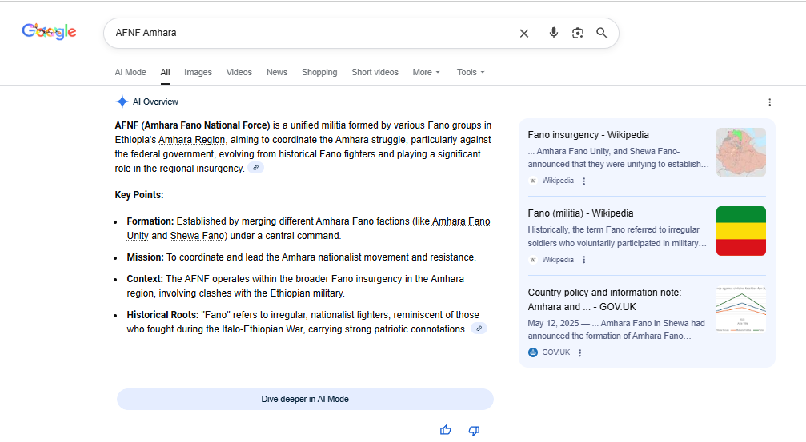The height and width of the screenshot is (442, 806).
Task: Submit search with the magnifier icon
Action: pyautogui.click(x=601, y=33)
